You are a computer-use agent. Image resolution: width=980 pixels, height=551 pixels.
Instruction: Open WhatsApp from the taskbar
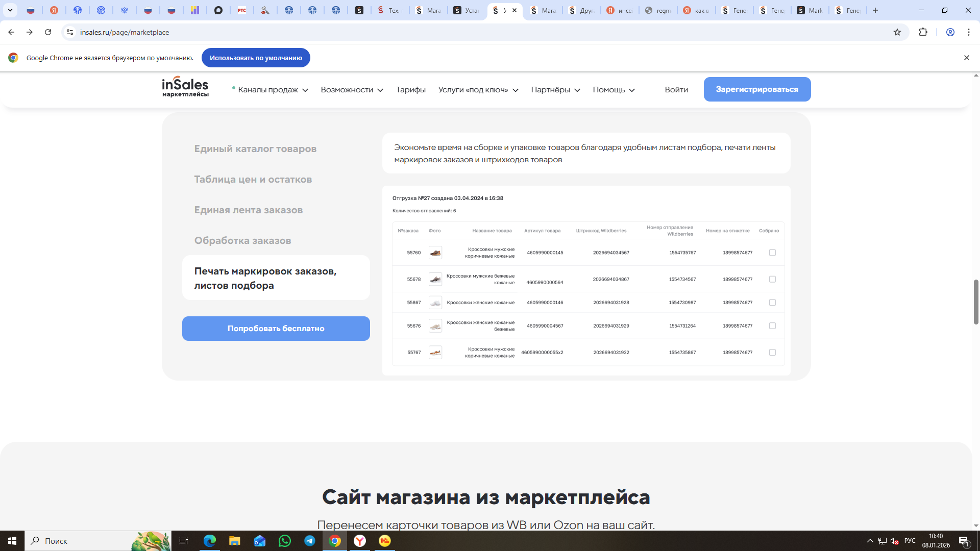click(x=285, y=541)
